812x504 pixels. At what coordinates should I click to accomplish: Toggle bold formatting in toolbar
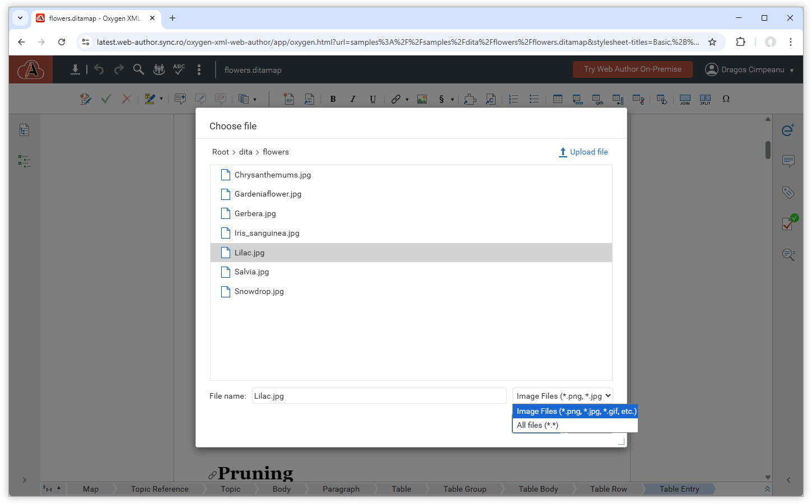point(333,99)
